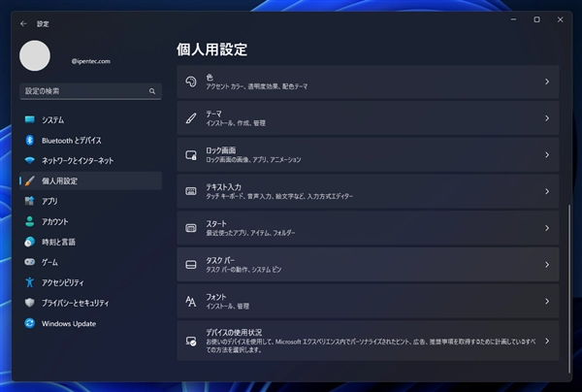This screenshot has width=582, height=392.
Task: Open Bluetooth とデバイス category
Action: point(90,141)
